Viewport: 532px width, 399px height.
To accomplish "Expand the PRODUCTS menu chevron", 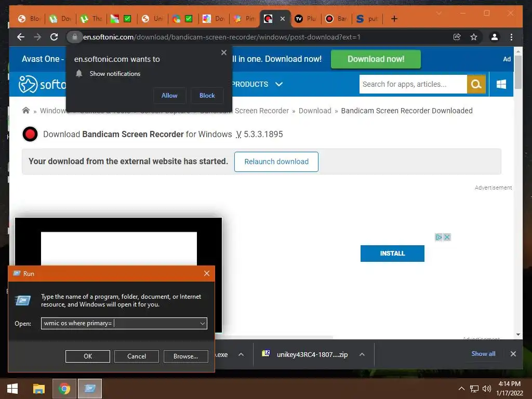I will click(x=279, y=84).
